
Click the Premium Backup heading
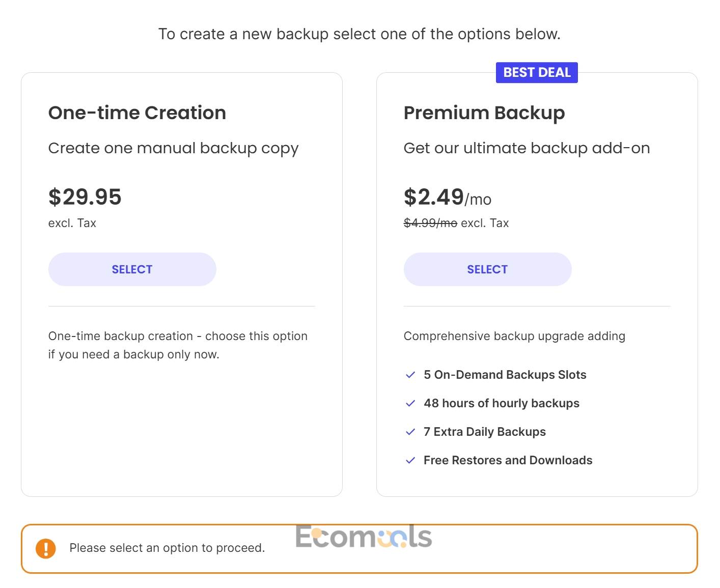click(484, 113)
